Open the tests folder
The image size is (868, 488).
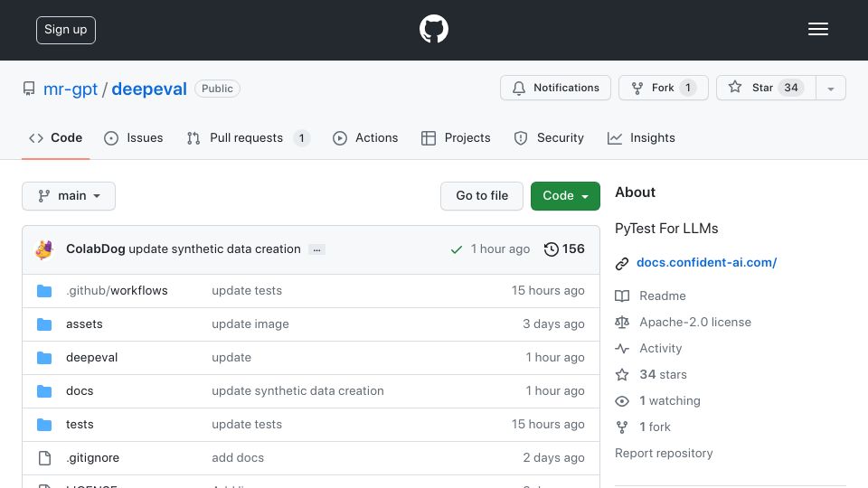coord(80,425)
